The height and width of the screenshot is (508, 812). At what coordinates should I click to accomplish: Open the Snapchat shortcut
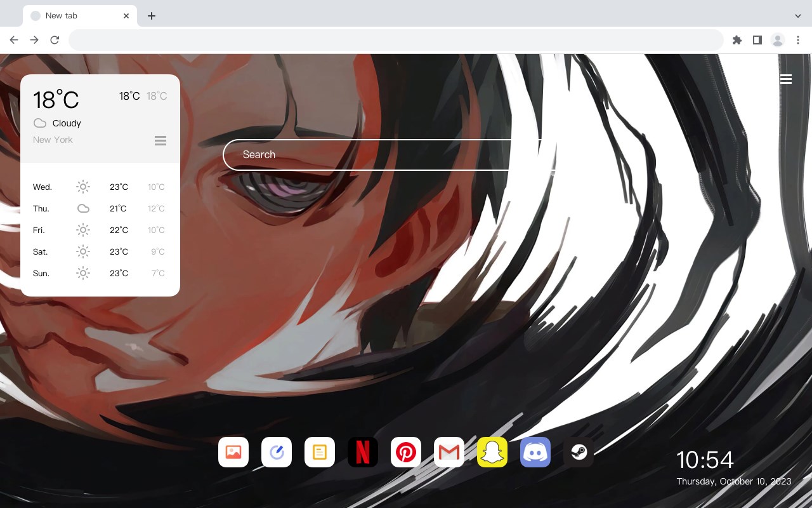pyautogui.click(x=492, y=452)
